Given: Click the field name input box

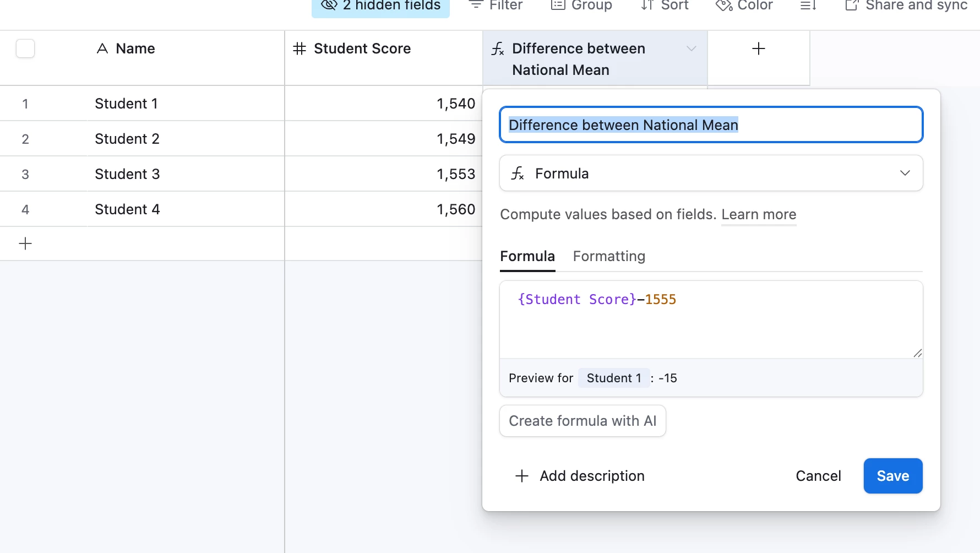Looking at the screenshot, I should click(711, 125).
